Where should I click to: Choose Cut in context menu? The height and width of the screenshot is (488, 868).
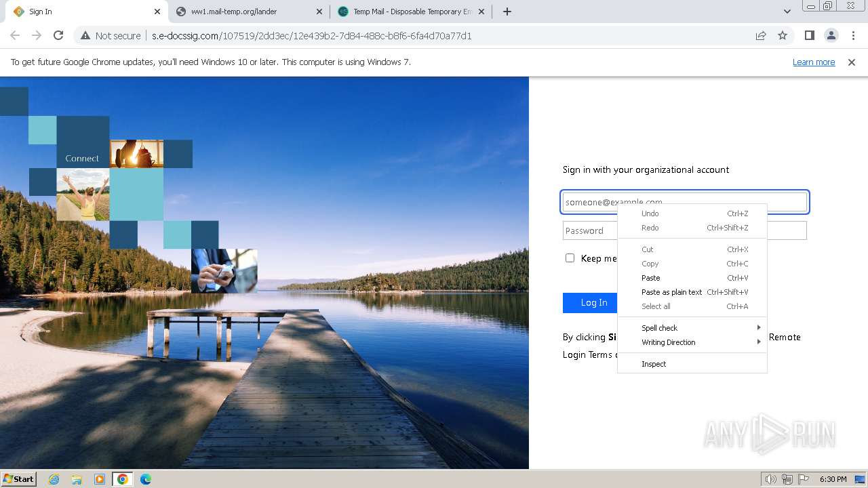pos(692,249)
